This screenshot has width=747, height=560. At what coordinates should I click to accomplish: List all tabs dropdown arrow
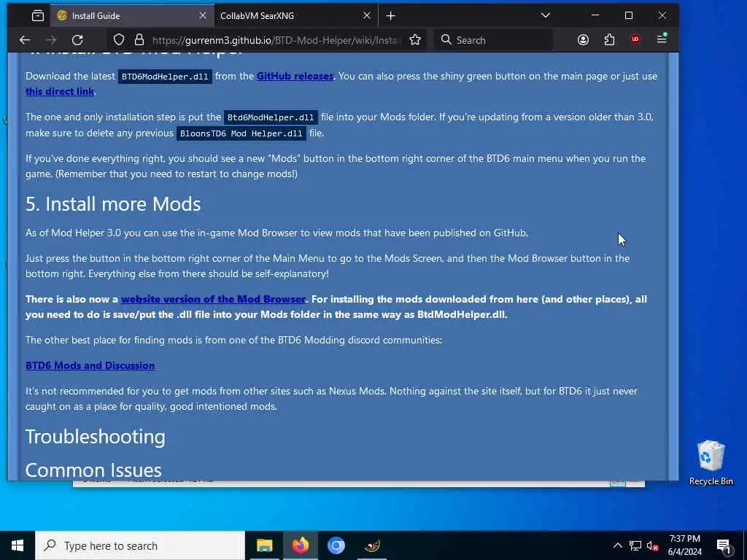coord(546,15)
